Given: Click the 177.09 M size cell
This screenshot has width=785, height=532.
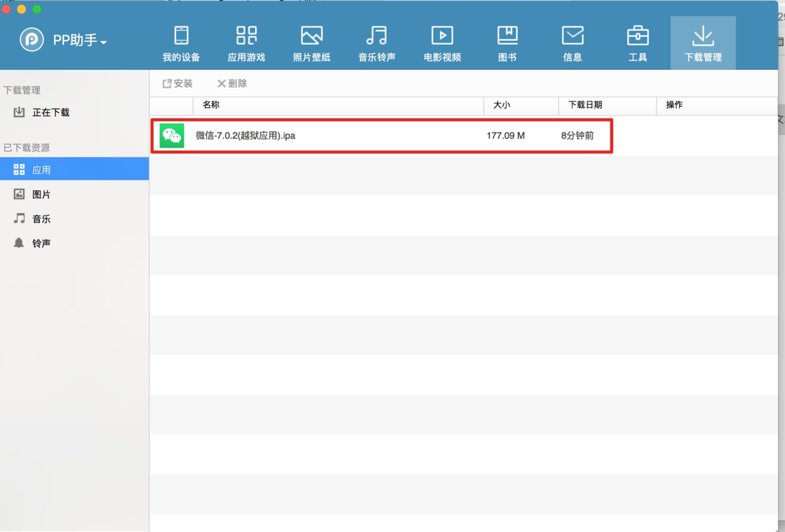Looking at the screenshot, I should tap(506, 136).
